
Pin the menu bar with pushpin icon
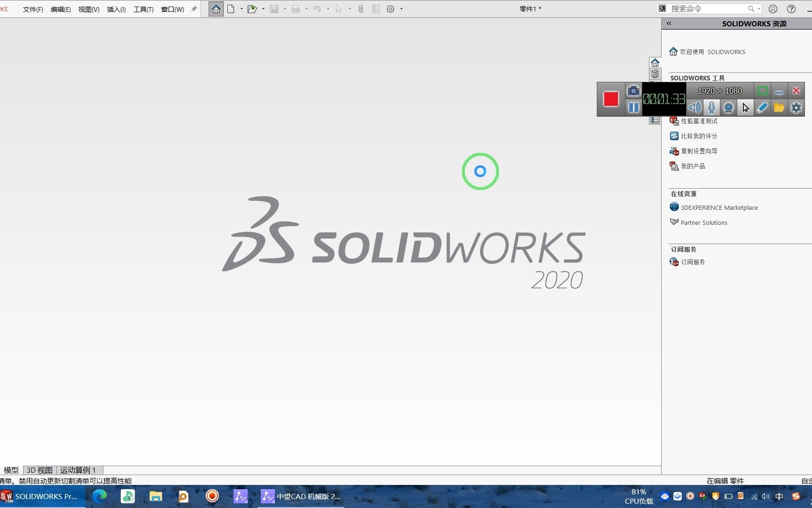(194, 9)
